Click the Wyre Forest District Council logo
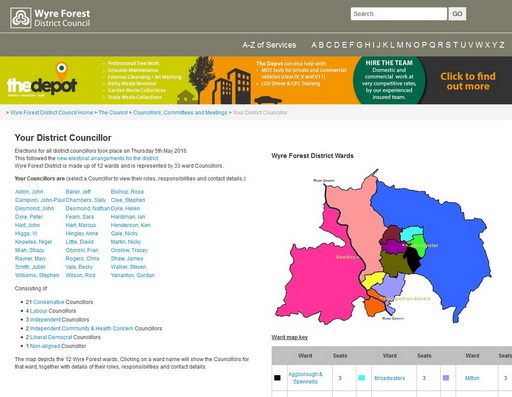The height and width of the screenshot is (397, 512). coord(50,18)
